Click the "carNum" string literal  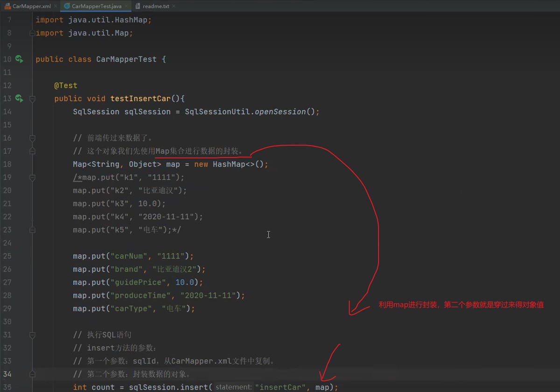point(129,256)
